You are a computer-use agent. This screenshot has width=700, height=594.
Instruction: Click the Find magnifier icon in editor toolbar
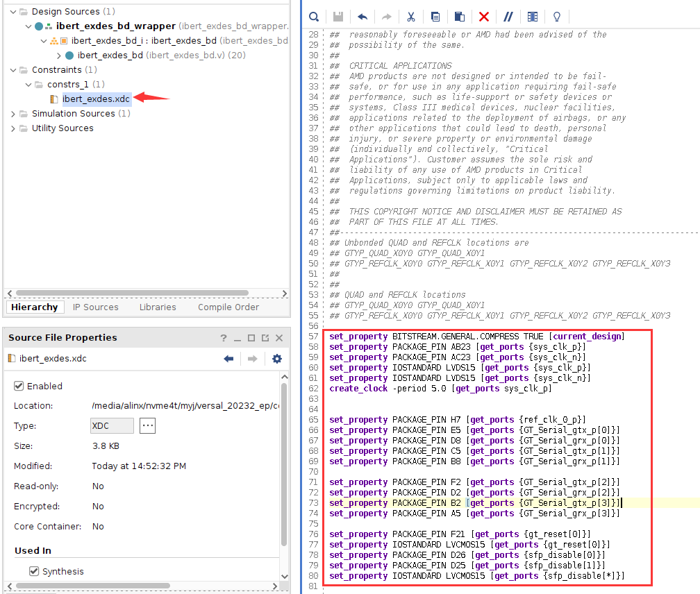(314, 17)
